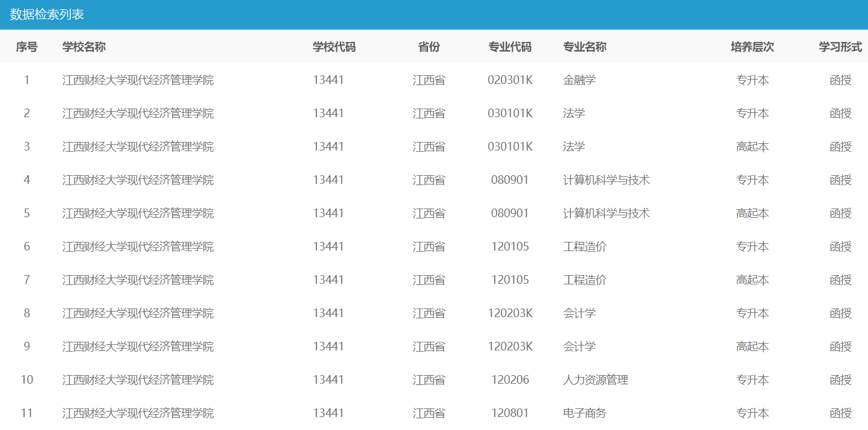Select 函授 in row 8
The width and height of the screenshot is (868, 430).
tap(841, 313)
